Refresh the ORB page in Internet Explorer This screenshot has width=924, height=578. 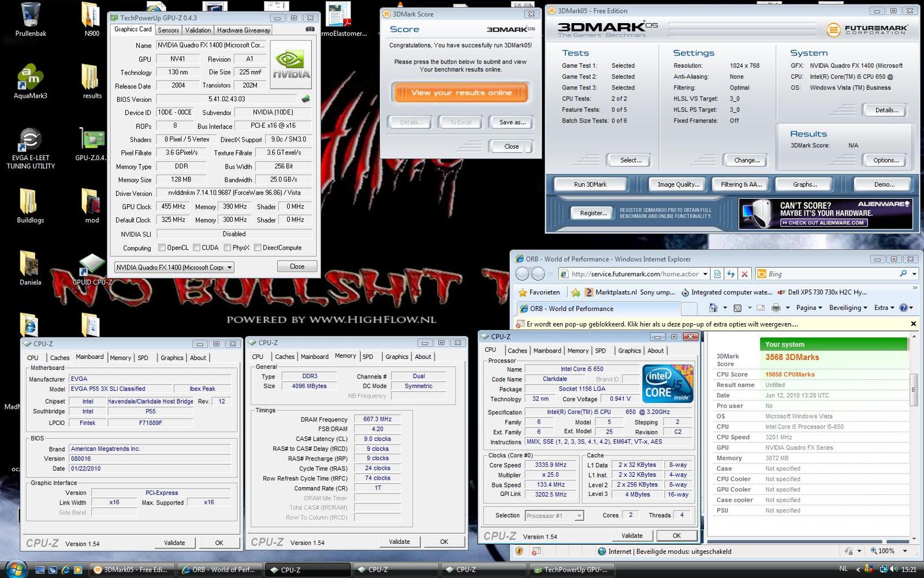731,274
